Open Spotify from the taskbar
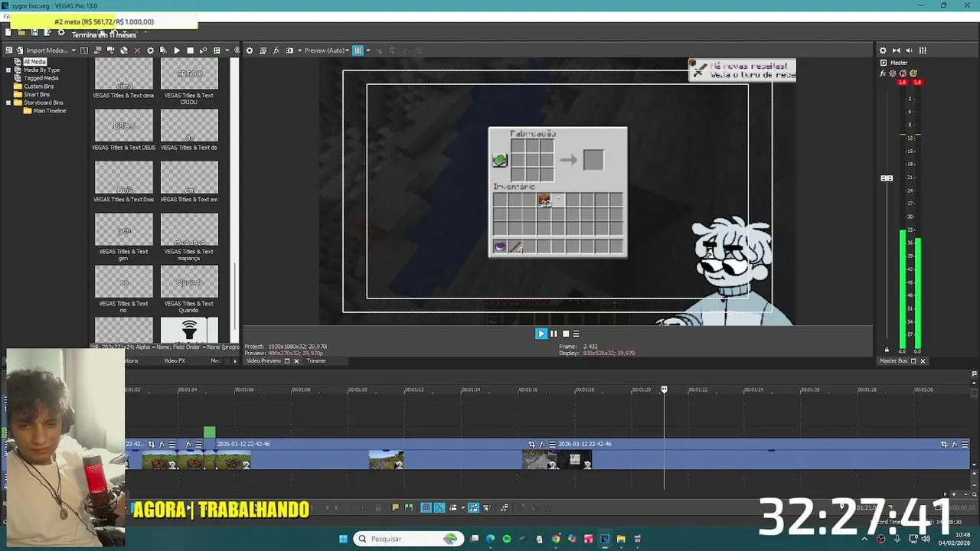The image size is (980, 551). (506, 539)
